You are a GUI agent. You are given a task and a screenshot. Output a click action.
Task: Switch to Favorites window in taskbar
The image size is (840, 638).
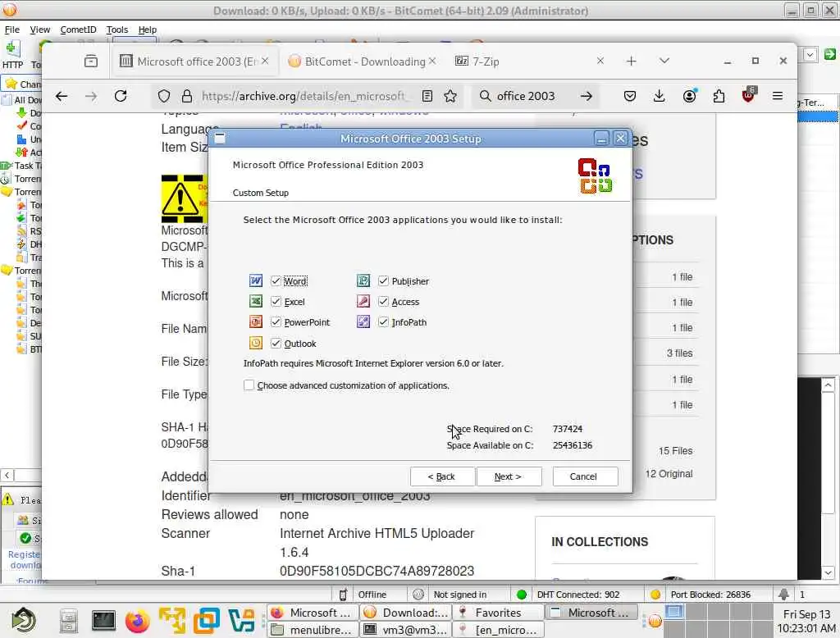pos(499,613)
